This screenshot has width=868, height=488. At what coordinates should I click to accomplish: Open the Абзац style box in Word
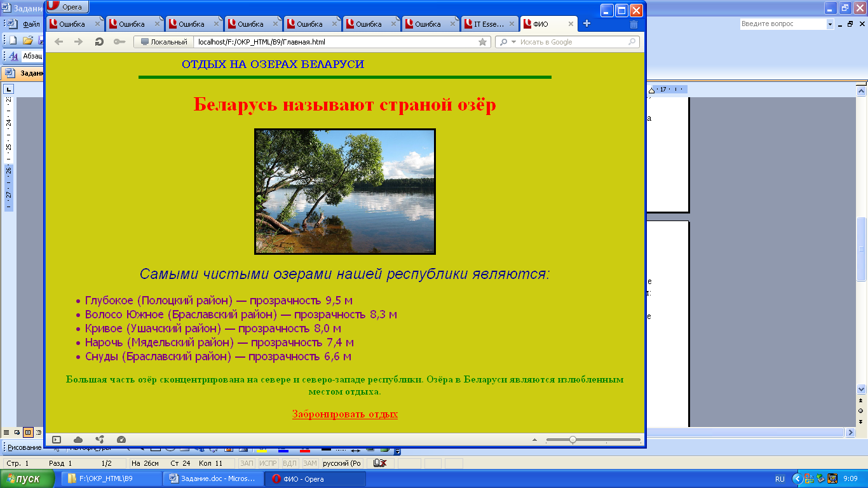pyautogui.click(x=33, y=56)
